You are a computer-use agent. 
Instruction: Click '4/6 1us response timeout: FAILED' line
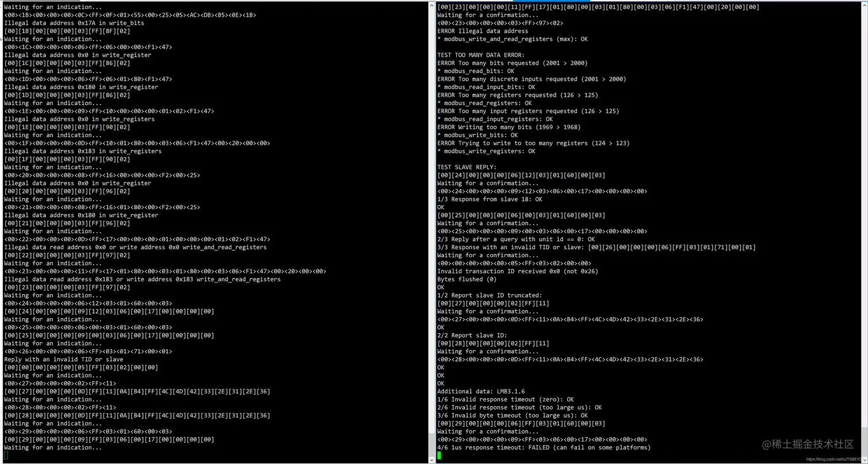point(544,447)
